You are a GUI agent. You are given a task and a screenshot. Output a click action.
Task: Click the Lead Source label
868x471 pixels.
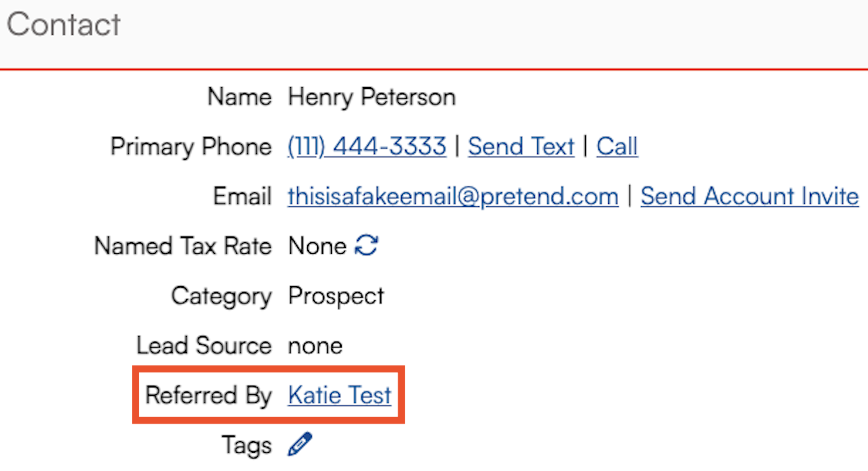(203, 346)
